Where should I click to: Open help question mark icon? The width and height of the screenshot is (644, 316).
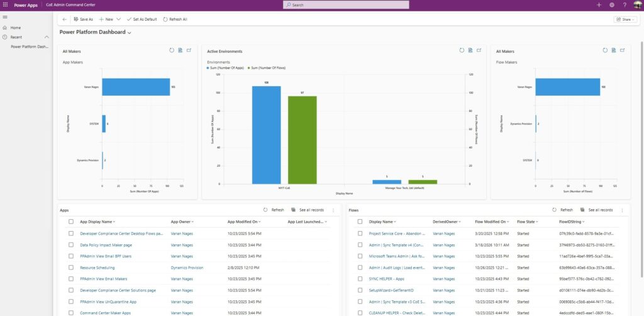pos(625,4)
